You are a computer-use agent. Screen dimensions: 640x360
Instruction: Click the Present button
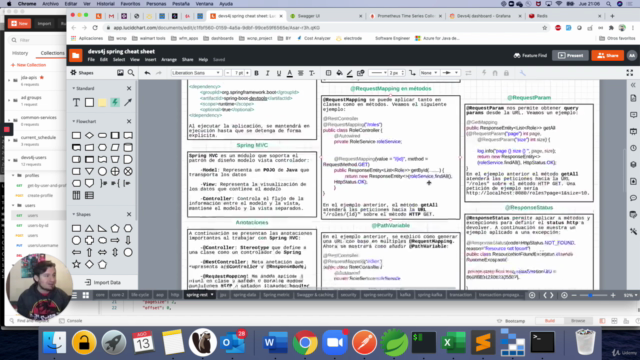(x=570, y=56)
